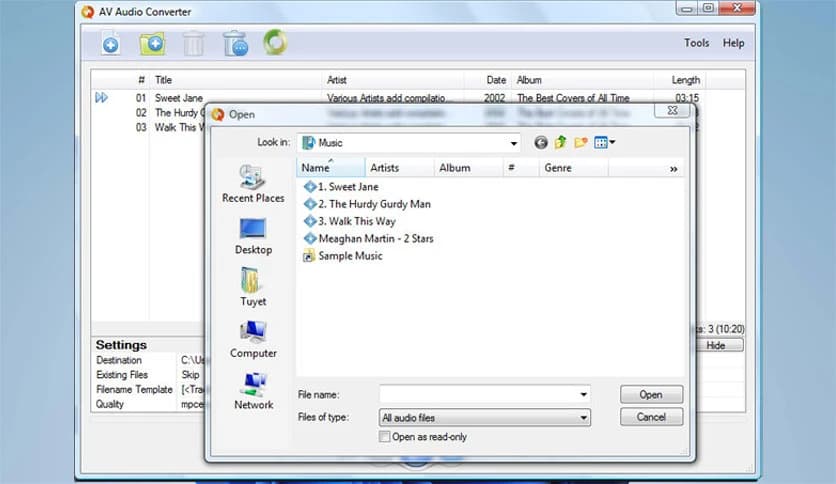Viewport: 836px width, 484px height.
Task: Click the Remove selected trash icon
Action: tap(193, 44)
